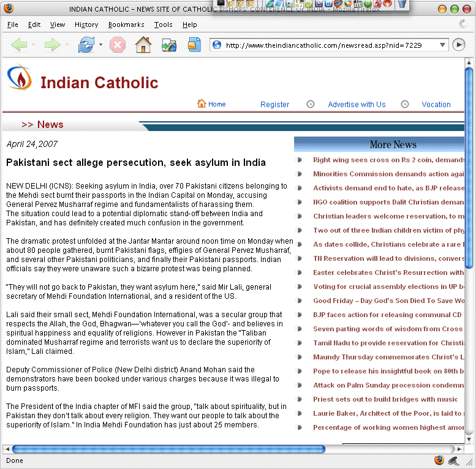Open the Forward history dropdown arrow
The width and height of the screenshot is (476, 469).
click(67, 45)
